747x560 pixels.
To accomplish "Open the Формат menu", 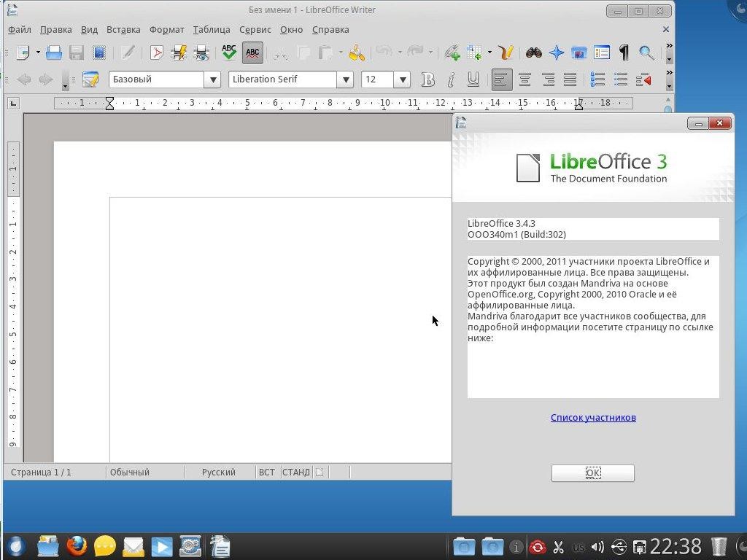I will (x=167, y=29).
